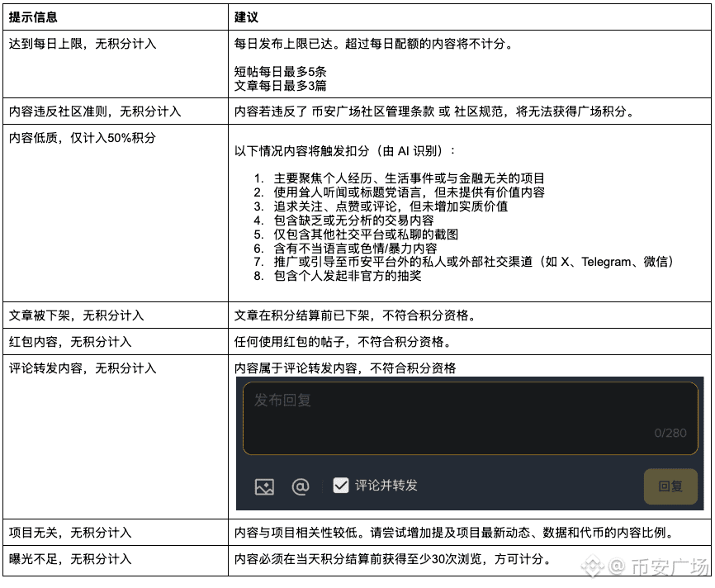Click list item about 个人发起非官方的抽奖

pyautogui.click(x=338, y=276)
